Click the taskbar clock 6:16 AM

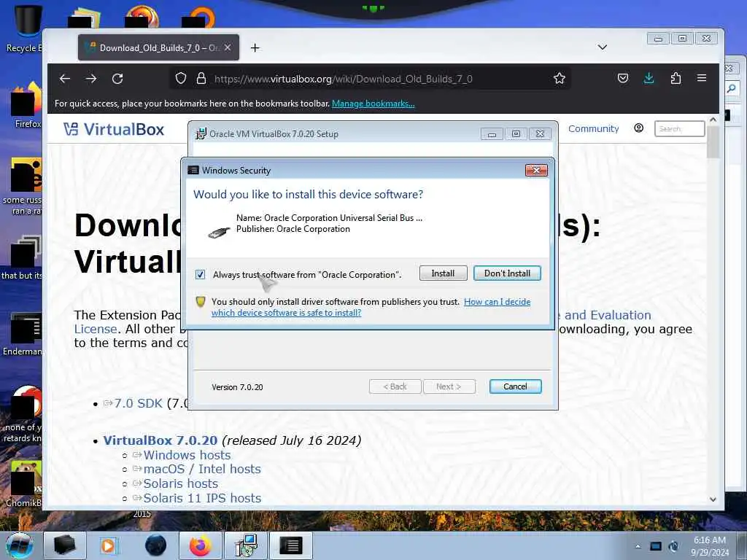710,546
